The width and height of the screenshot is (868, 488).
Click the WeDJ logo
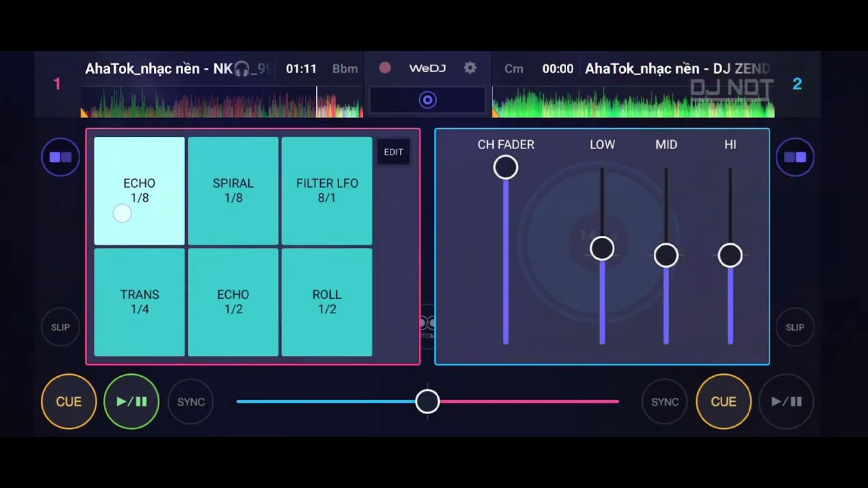pyautogui.click(x=427, y=68)
